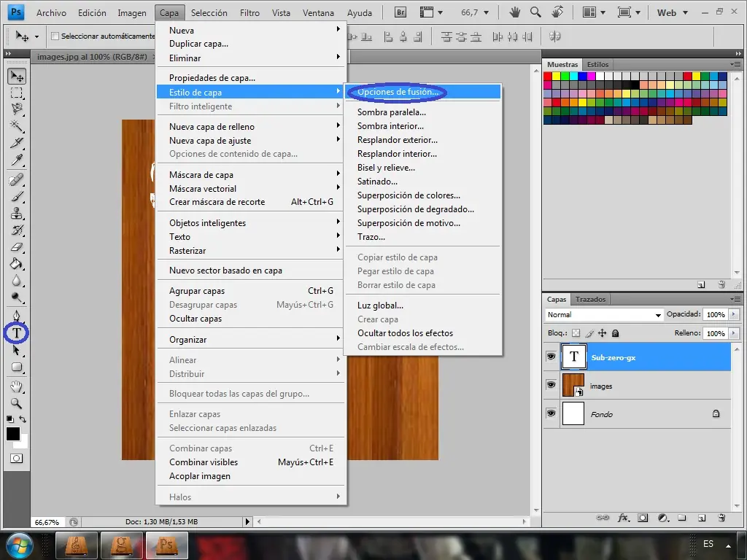747x560 pixels.
Task: Hide the Sub-zero-gx text layer
Action: pyautogui.click(x=551, y=357)
